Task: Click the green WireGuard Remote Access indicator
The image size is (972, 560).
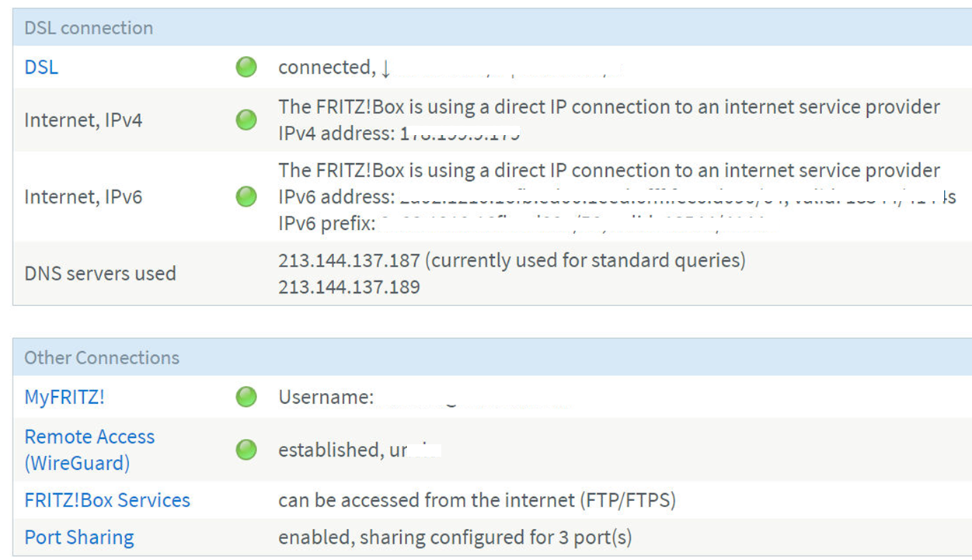Action: pos(246,450)
